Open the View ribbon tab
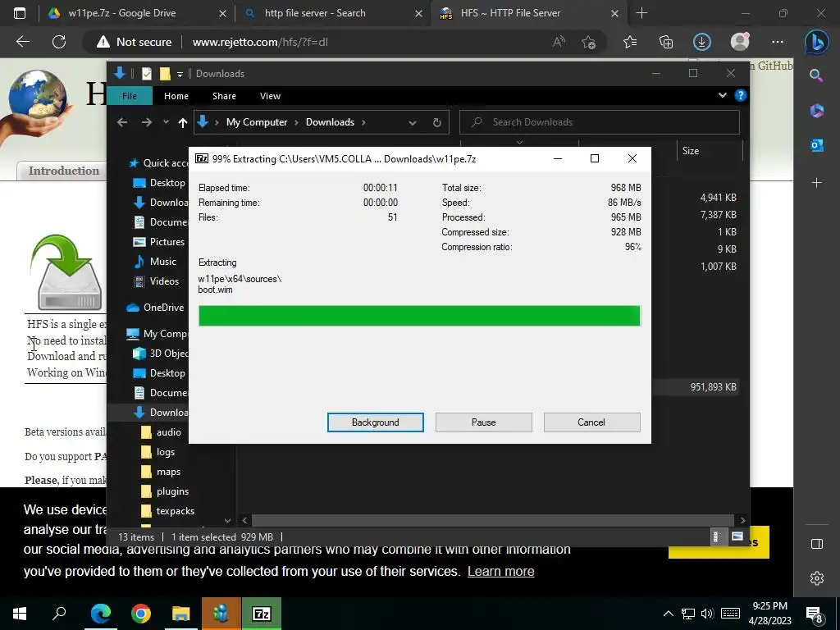840x630 pixels. [x=270, y=96]
